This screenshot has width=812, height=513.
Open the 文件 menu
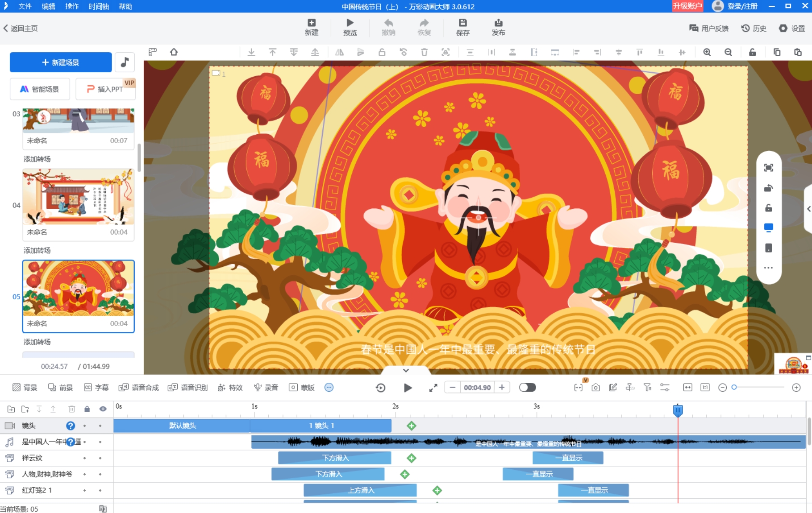25,6
